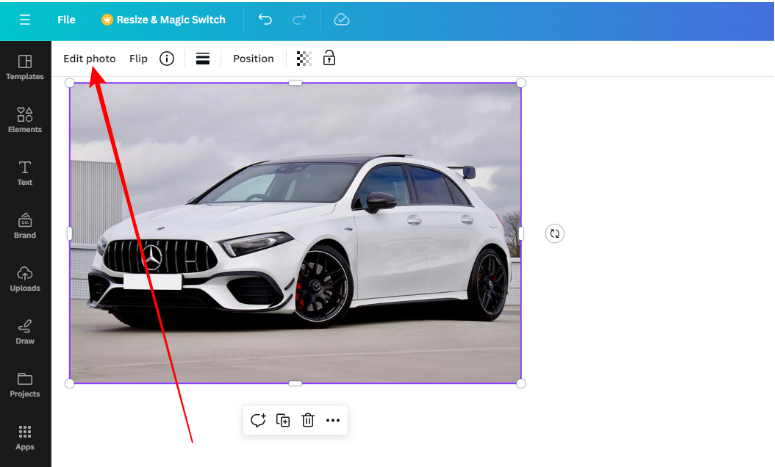Open the File menu
The height and width of the screenshot is (467, 775).
pos(66,20)
